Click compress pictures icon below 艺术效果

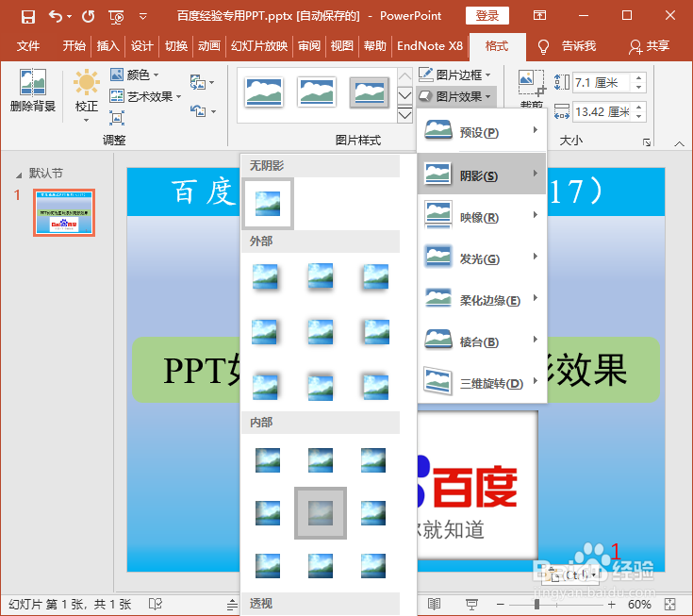[117, 118]
